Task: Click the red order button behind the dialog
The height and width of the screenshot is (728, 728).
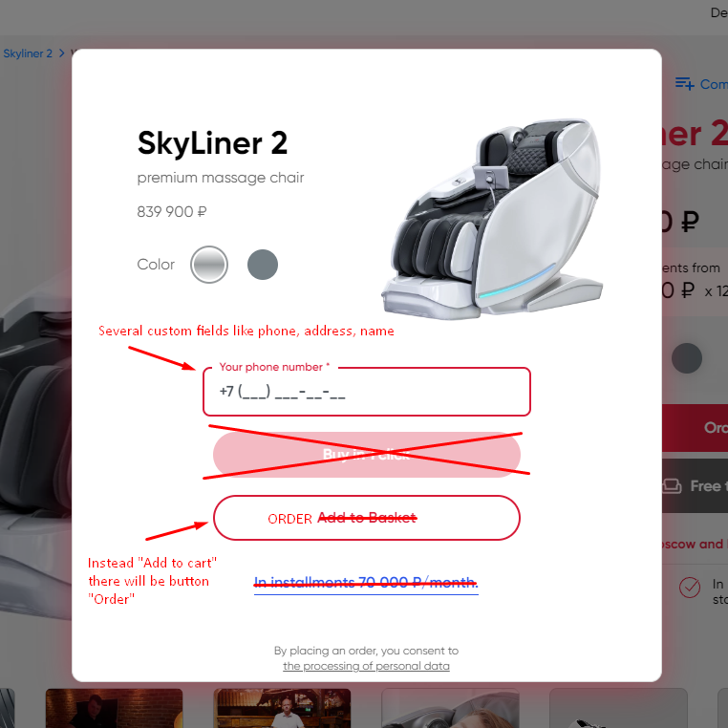Action: [695, 428]
